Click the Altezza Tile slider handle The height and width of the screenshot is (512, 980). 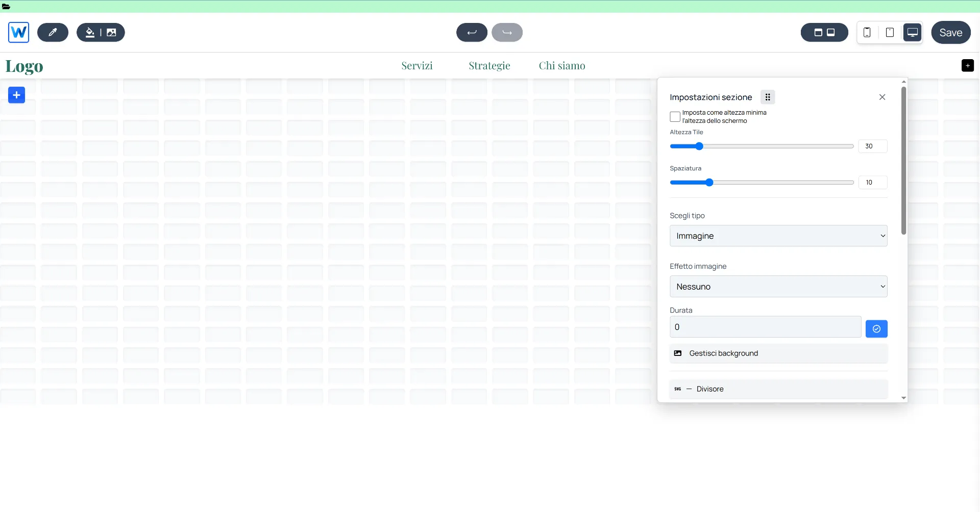699,146
